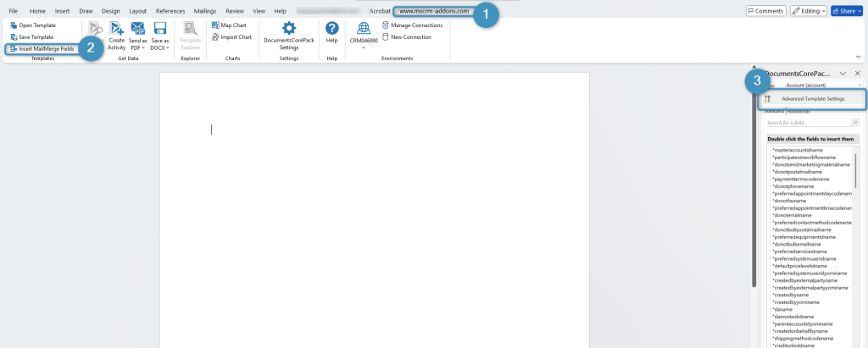868x348 pixels.
Task: Select the *participatesinworkflowname field
Action: 804,157
